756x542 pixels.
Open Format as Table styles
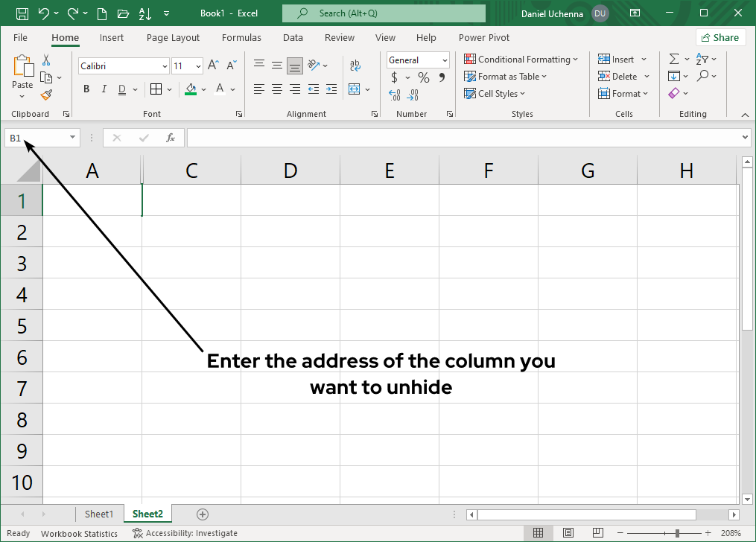tap(506, 76)
